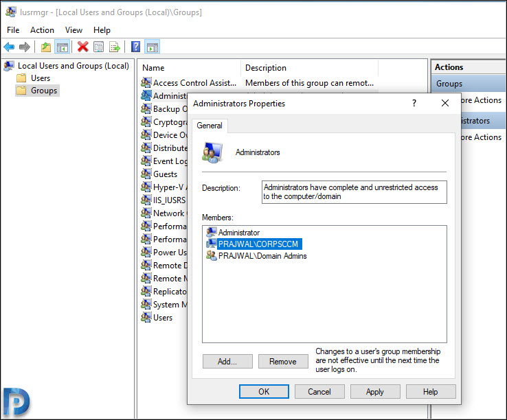The height and width of the screenshot is (420, 507).
Task: Toggle Show/Hide Console Tree icon
Action: [x=63, y=47]
